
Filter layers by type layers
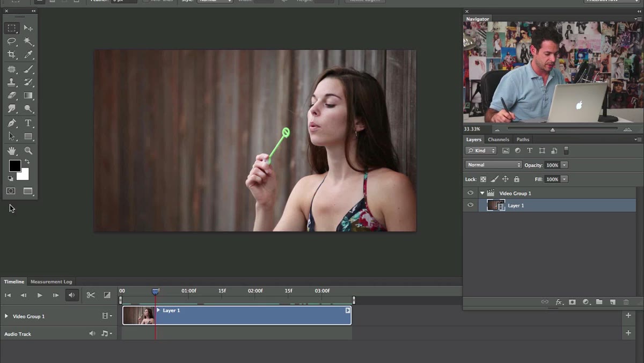pyautogui.click(x=530, y=151)
